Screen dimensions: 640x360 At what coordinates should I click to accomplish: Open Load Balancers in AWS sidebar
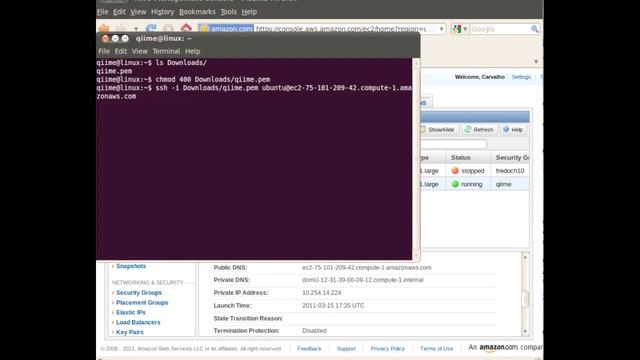[x=138, y=322]
